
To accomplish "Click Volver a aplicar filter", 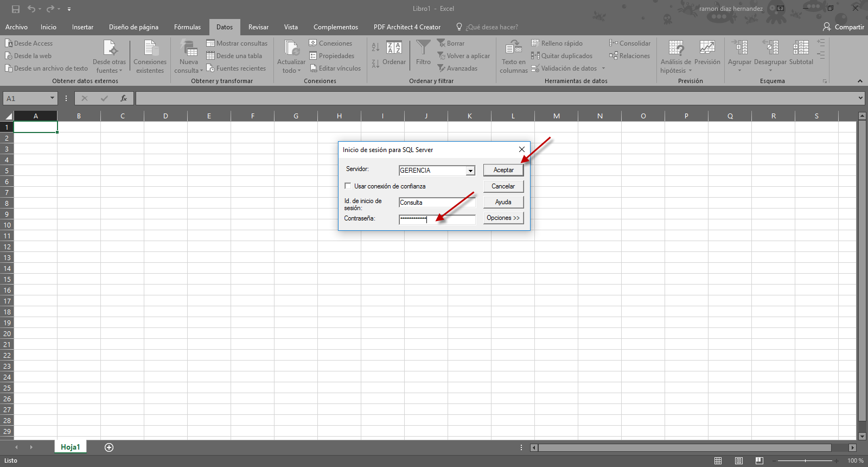I will pyautogui.click(x=463, y=56).
